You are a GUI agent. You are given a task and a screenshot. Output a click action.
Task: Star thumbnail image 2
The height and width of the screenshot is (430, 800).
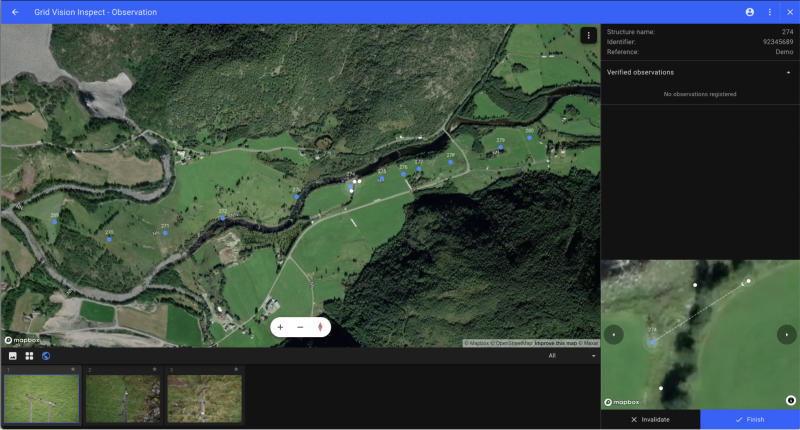tap(155, 369)
